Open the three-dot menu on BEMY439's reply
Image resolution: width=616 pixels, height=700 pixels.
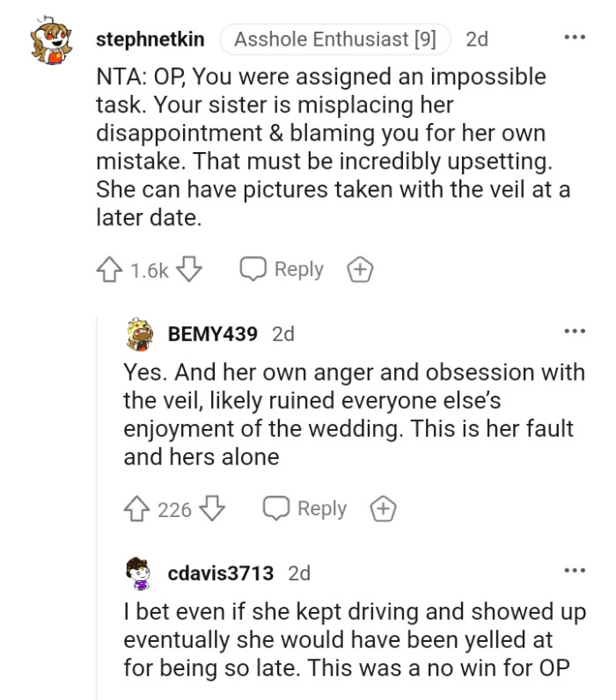(x=574, y=332)
